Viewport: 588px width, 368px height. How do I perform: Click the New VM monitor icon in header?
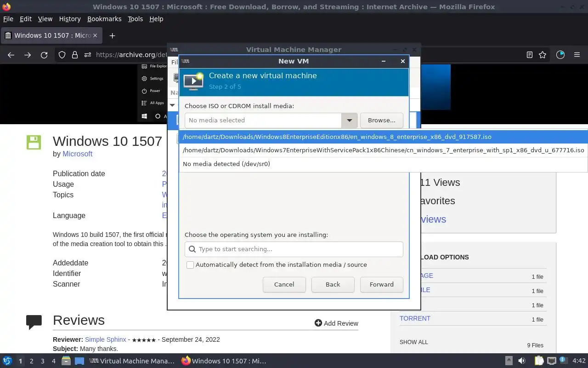193,81
